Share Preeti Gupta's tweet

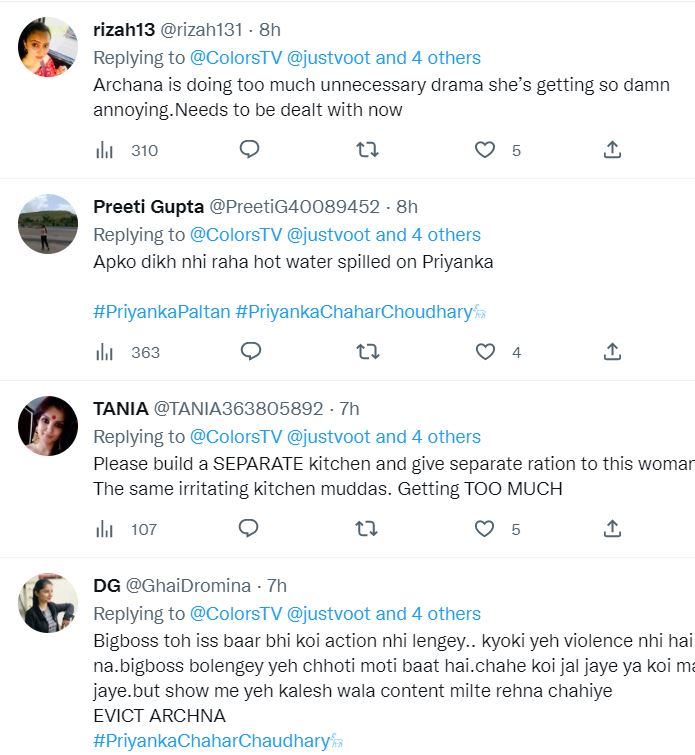pyautogui.click(x=613, y=352)
